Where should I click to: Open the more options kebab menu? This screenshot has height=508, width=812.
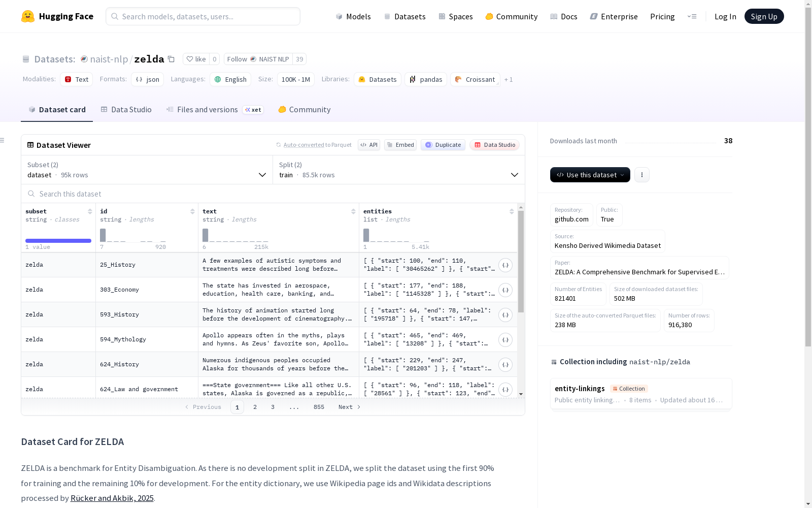point(642,175)
